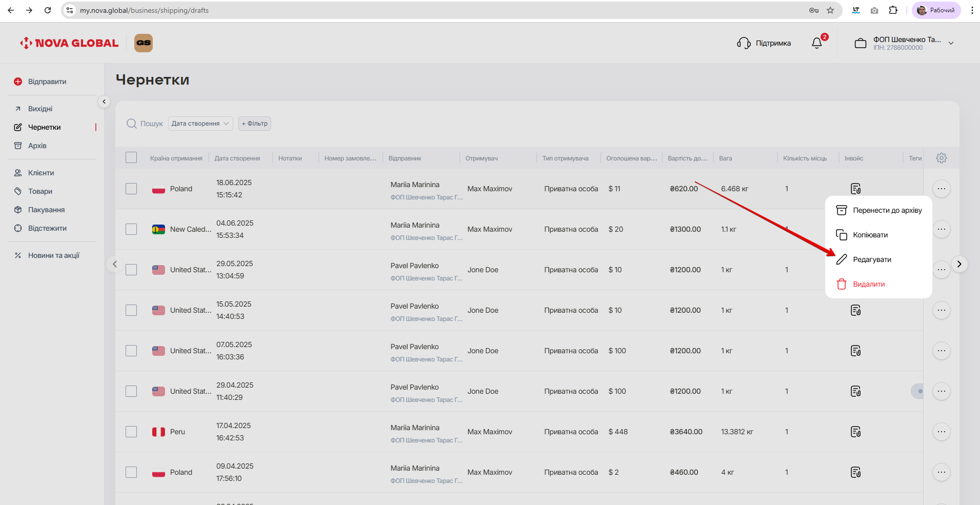Screen dimensions: 980x505
Task: Go back in browser history
Action: pos(11,10)
